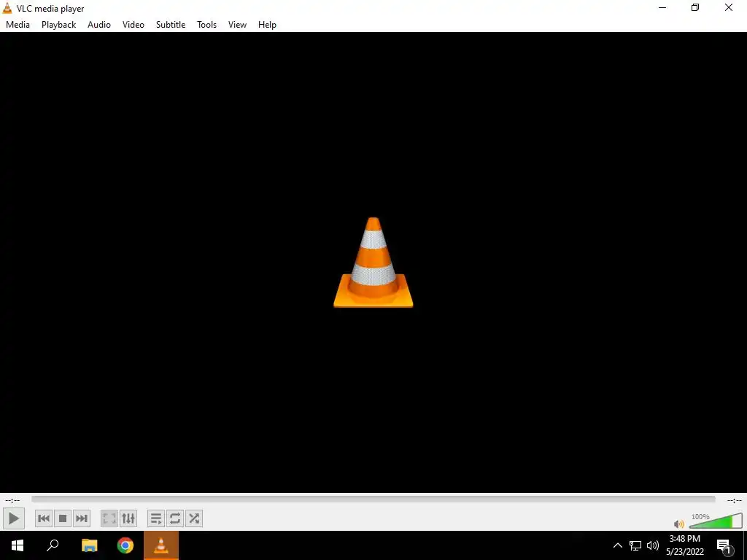
Task: Click VLC icon in the taskbar
Action: pos(161,545)
